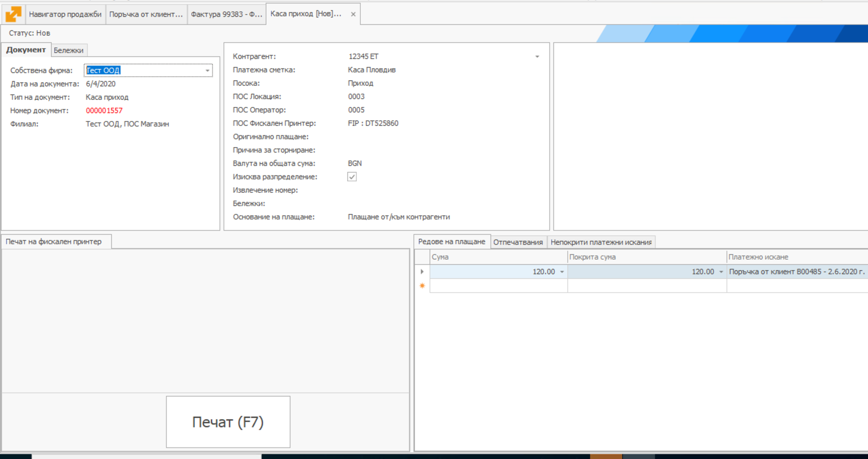Switch to Навигатор продажби tab

click(x=65, y=14)
